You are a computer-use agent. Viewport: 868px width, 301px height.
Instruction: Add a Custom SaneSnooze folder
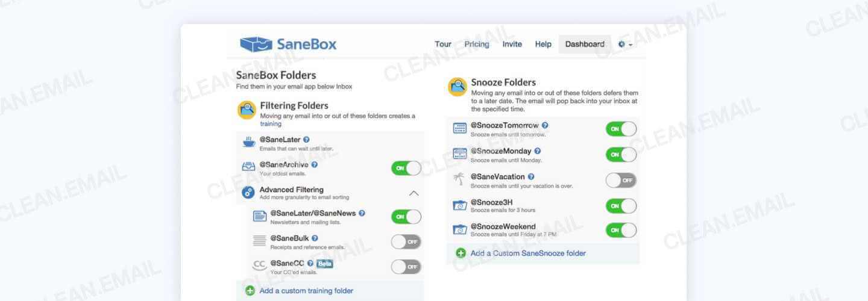click(528, 253)
